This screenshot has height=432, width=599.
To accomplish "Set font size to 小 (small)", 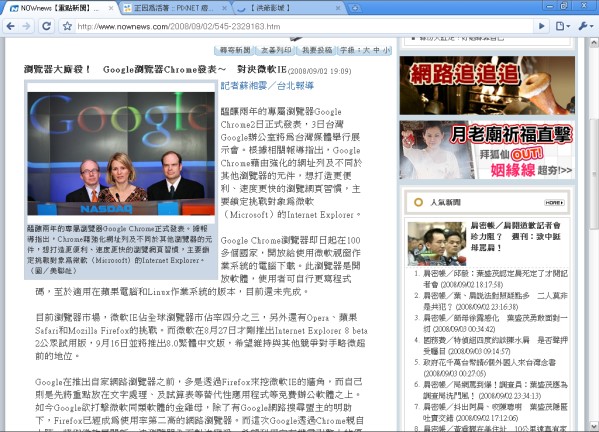I will click(x=386, y=50).
